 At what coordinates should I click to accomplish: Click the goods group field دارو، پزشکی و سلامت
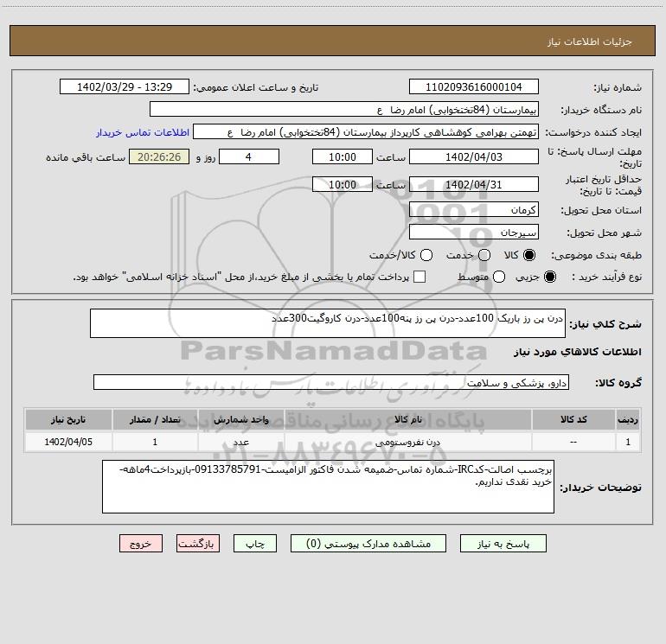coord(331,382)
